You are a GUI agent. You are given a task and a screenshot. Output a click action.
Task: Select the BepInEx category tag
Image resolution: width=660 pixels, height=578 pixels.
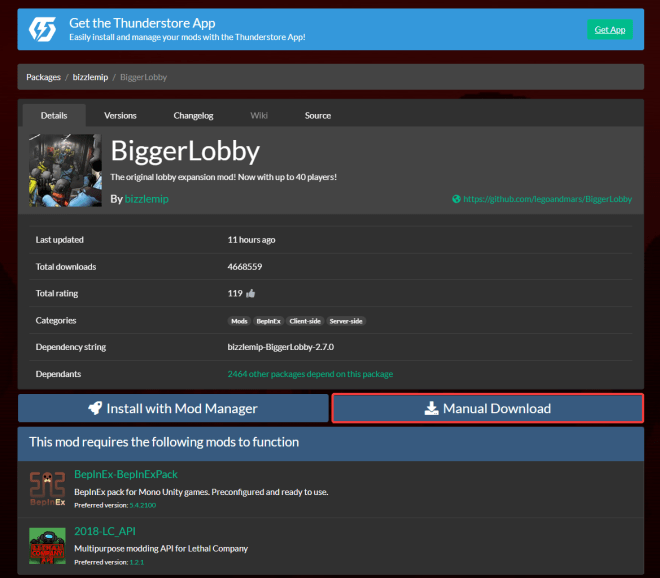269,321
